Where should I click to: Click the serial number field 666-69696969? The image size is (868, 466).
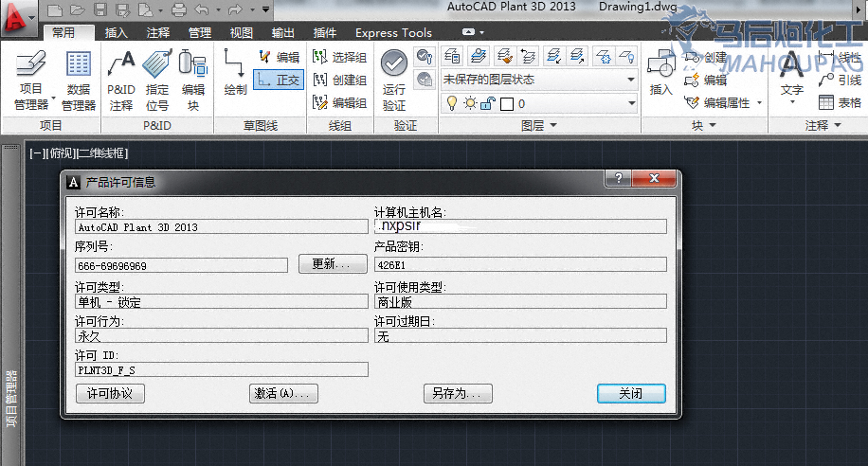[x=181, y=265]
